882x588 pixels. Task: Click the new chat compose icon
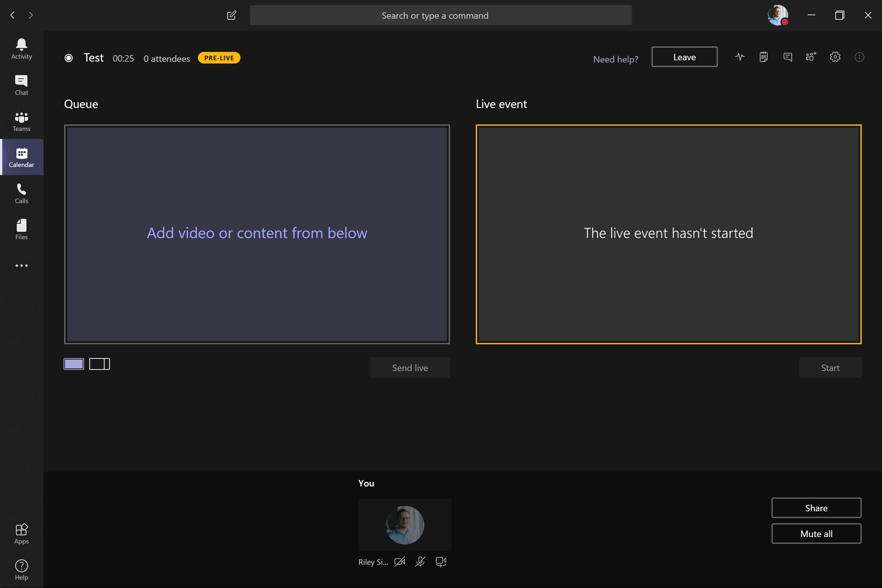231,15
